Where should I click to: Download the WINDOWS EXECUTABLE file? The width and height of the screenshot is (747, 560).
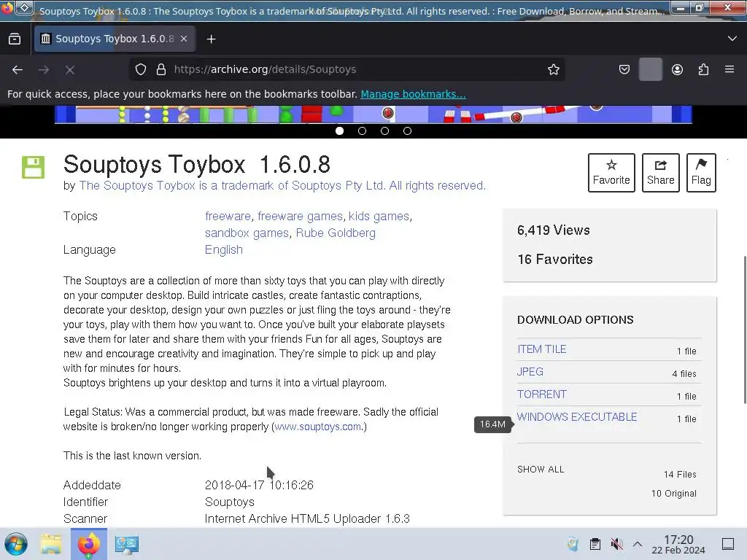click(577, 416)
